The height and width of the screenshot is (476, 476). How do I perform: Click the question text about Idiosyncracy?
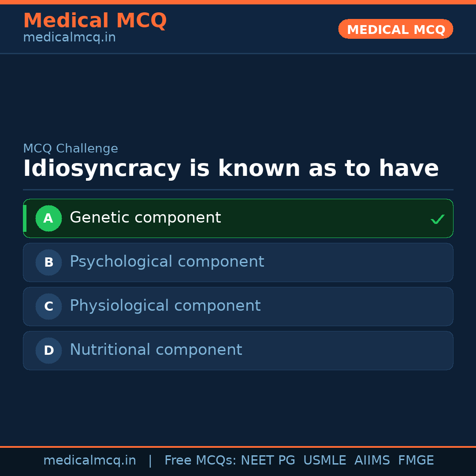pyautogui.click(x=231, y=169)
